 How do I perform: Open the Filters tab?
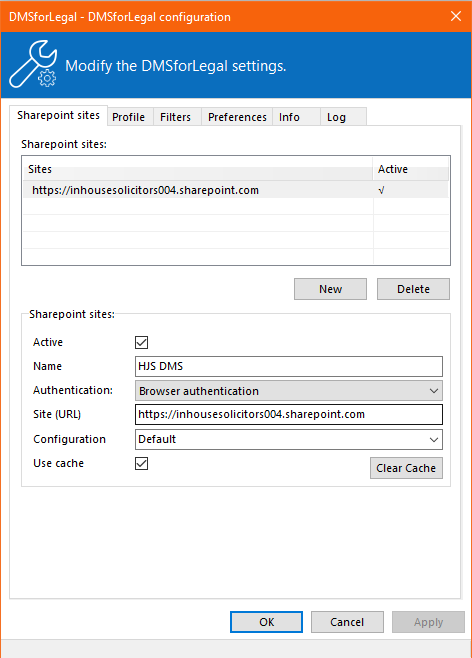coord(175,117)
